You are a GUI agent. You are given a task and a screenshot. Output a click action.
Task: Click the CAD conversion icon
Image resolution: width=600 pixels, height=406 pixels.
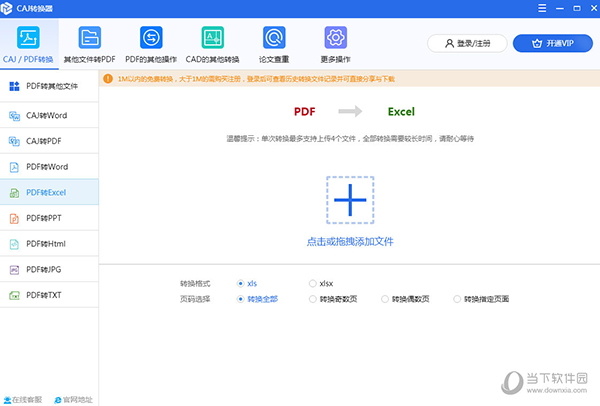212,38
